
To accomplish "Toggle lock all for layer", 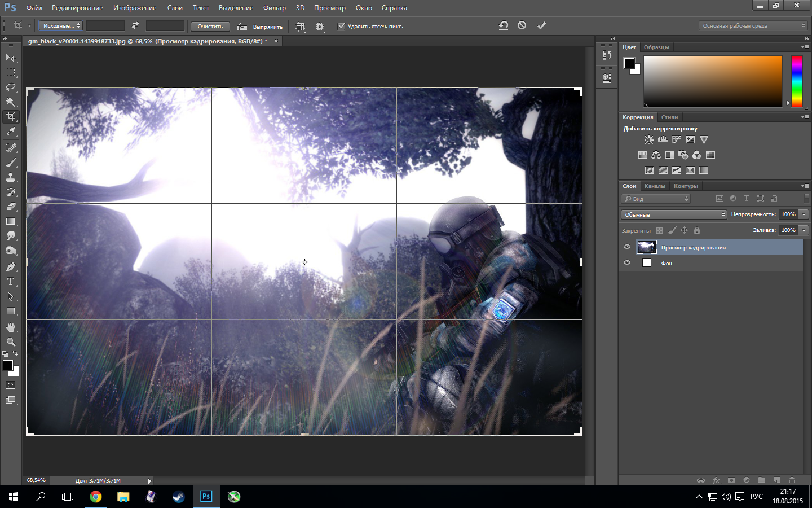I will (697, 230).
